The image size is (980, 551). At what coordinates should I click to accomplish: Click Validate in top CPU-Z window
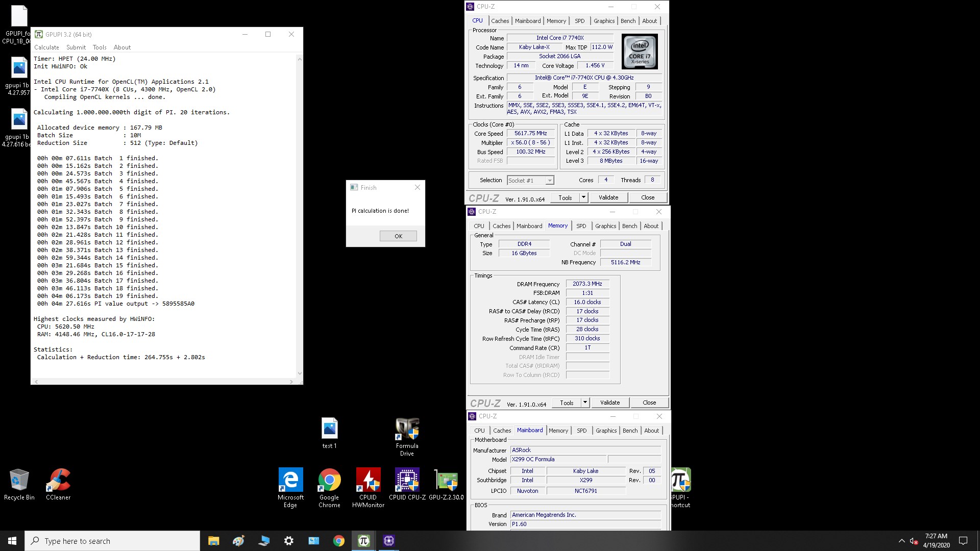[x=608, y=197]
